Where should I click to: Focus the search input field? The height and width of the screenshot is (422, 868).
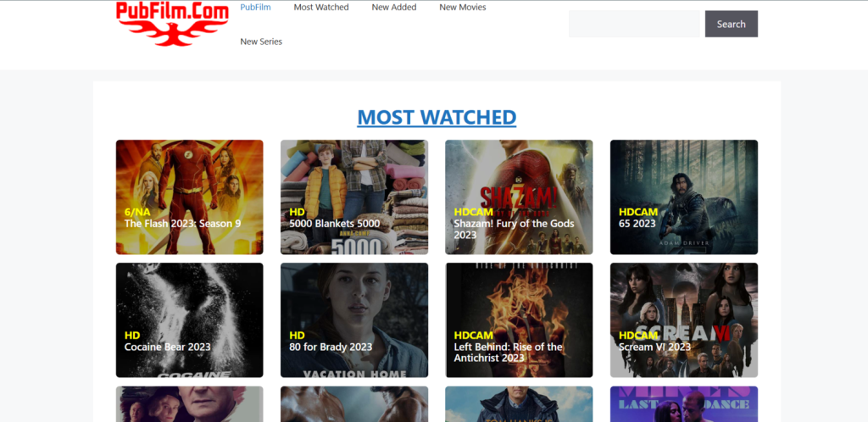634,24
